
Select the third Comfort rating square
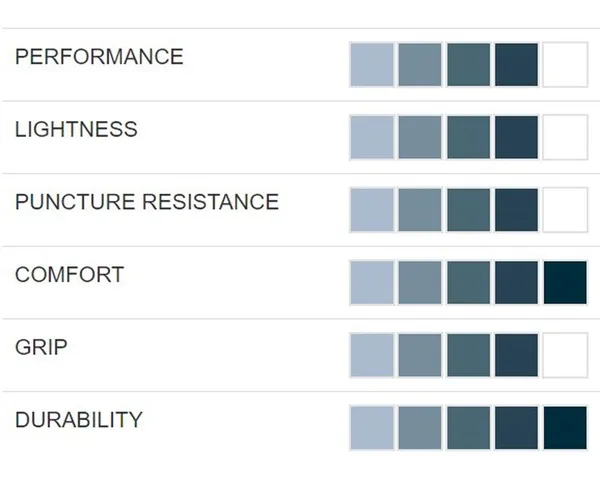468,283
